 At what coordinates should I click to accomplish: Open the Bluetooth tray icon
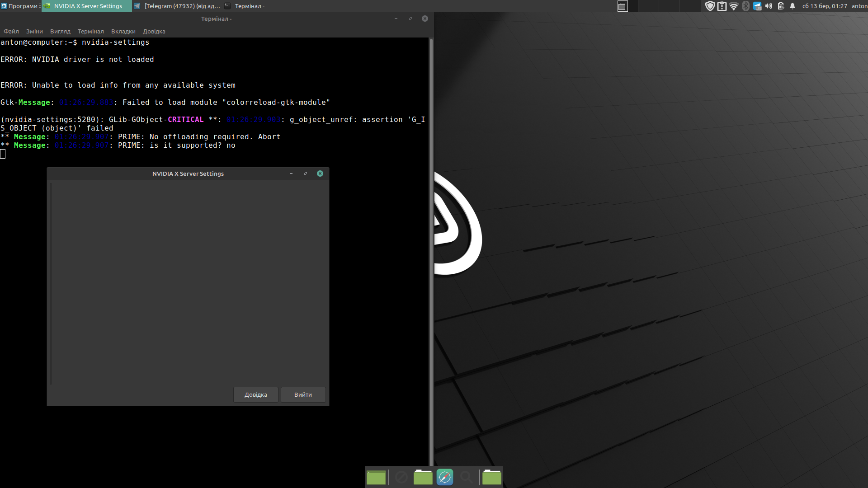point(745,6)
